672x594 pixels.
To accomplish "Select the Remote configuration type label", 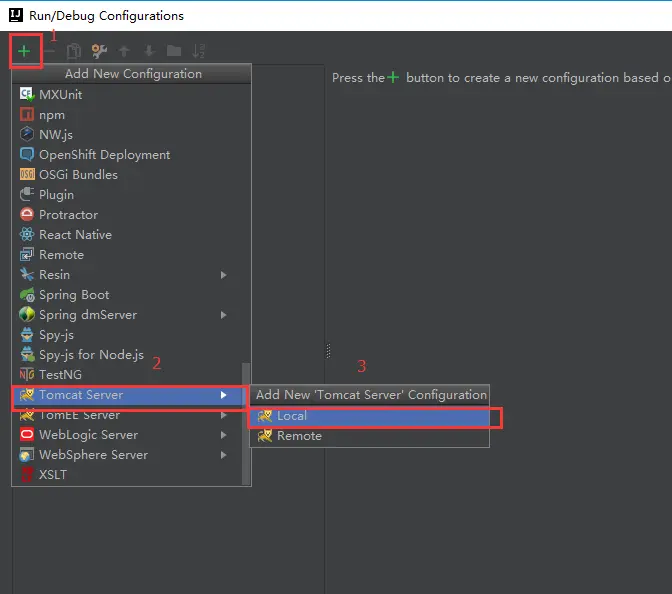I will (61, 255).
